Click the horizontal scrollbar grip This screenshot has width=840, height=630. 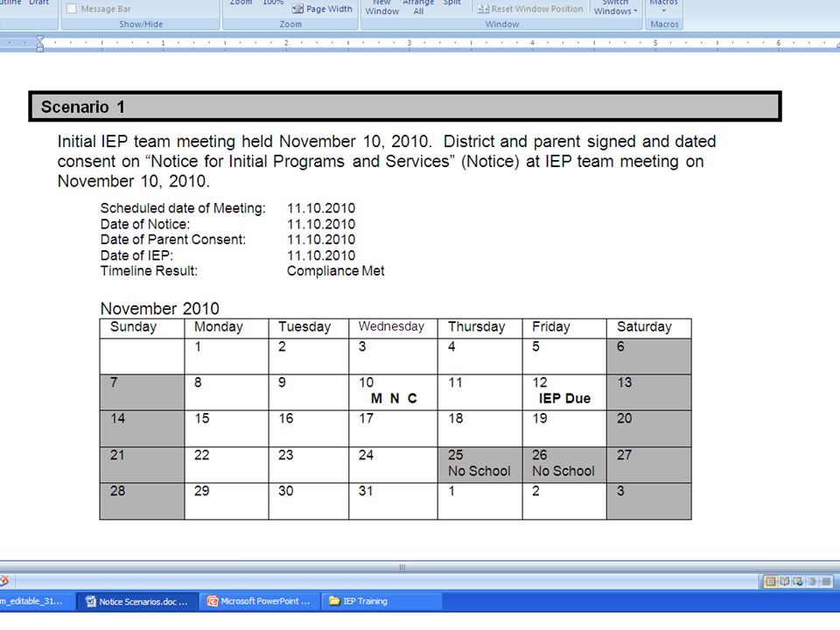402,567
